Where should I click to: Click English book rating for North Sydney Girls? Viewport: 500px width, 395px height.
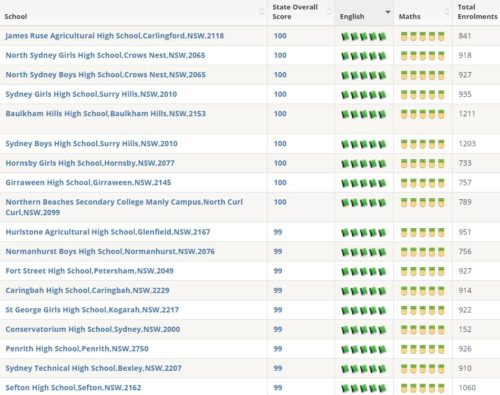[364, 56]
